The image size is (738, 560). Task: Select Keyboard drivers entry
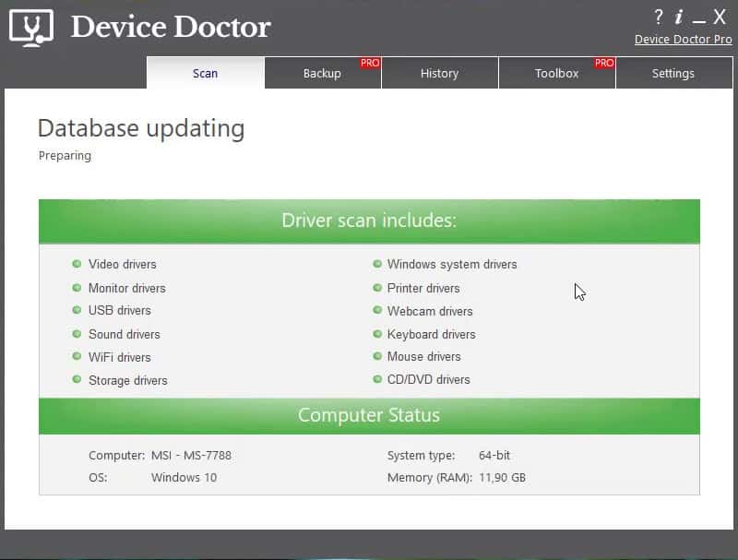click(431, 334)
